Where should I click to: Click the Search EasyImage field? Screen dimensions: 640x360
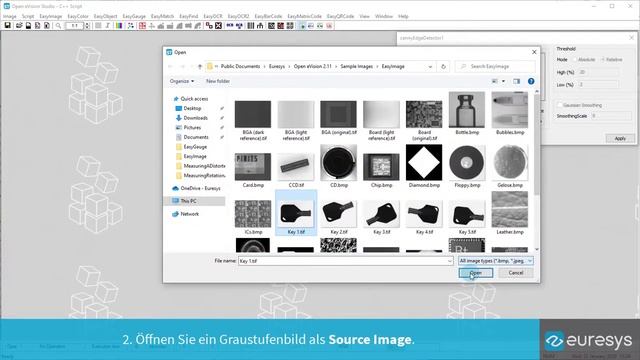coord(495,67)
